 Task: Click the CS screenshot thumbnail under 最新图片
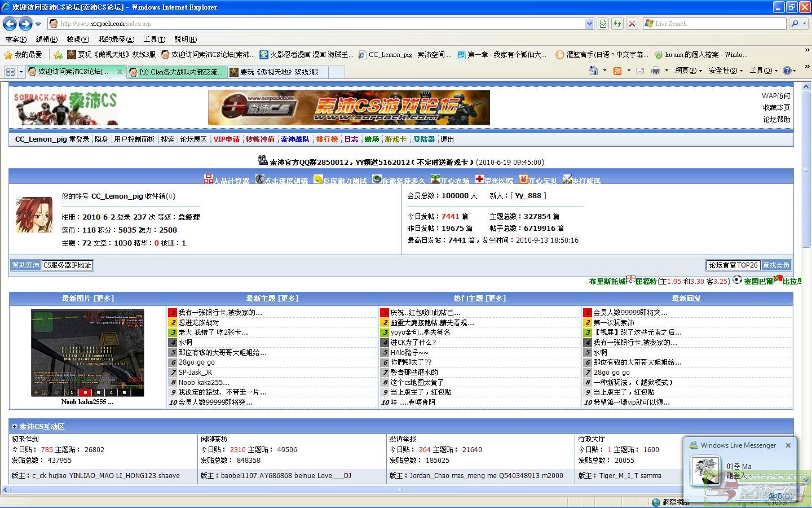87,353
